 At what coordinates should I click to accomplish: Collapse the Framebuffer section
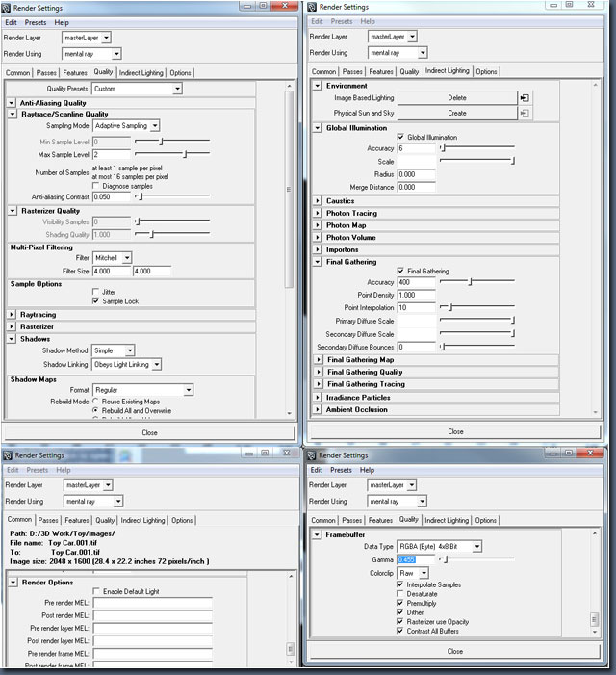[317, 534]
